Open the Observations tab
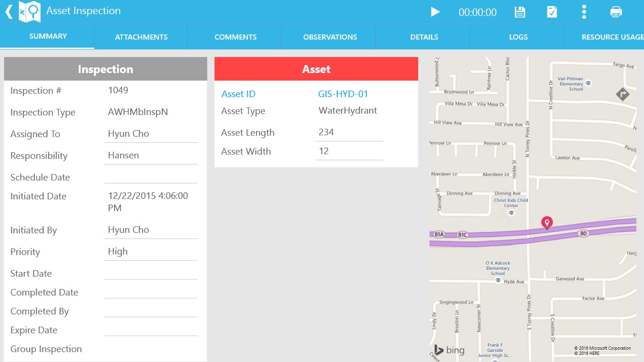The width and height of the screenshot is (644, 362). tap(330, 36)
